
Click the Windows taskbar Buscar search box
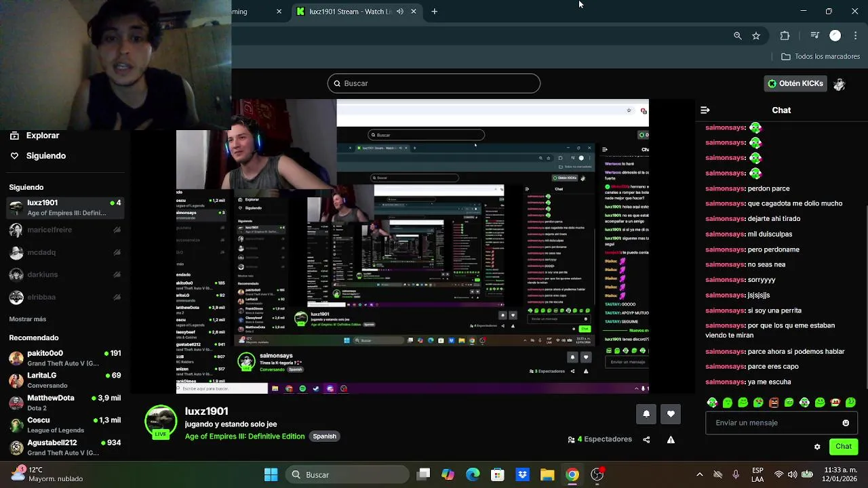(x=347, y=474)
